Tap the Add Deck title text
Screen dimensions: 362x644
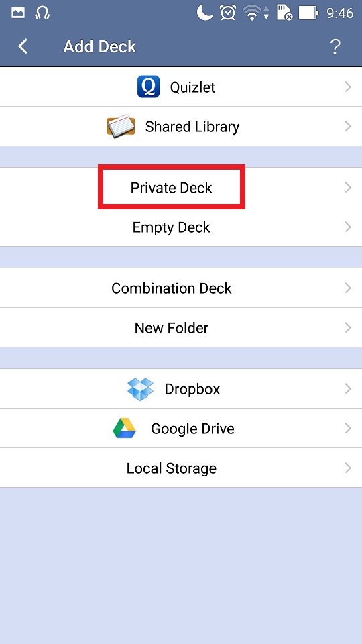point(100,46)
